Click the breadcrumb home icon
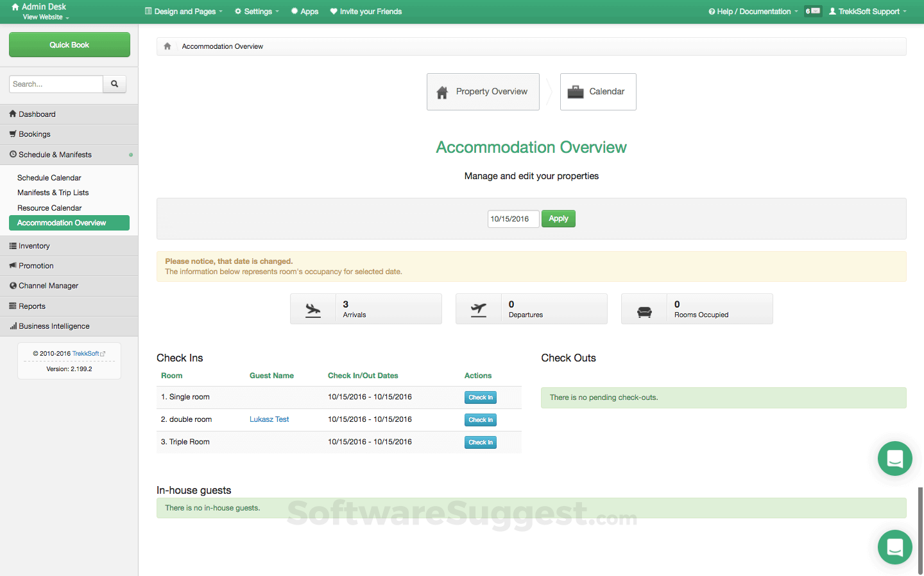 [x=167, y=46]
